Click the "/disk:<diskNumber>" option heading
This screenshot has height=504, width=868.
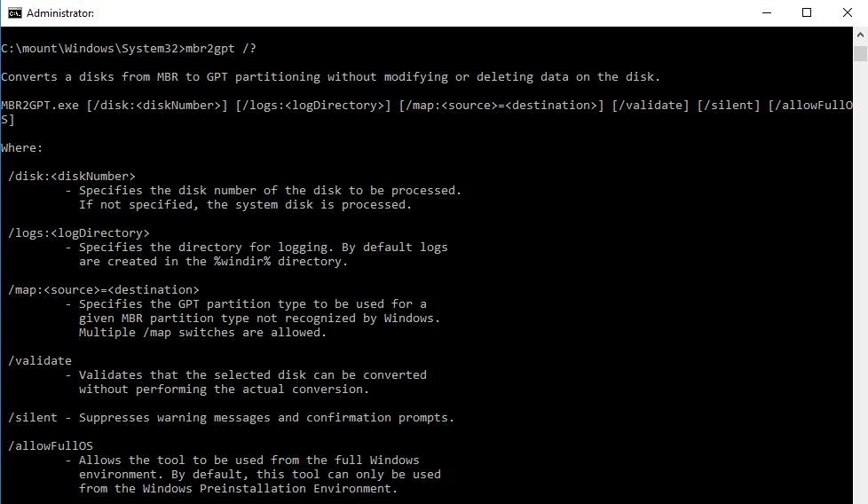point(72,177)
